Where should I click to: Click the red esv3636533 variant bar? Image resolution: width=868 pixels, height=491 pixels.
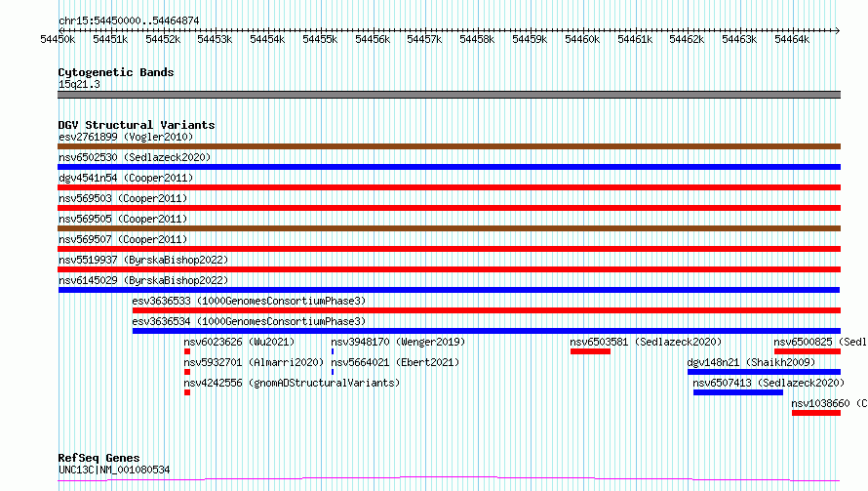click(487, 310)
